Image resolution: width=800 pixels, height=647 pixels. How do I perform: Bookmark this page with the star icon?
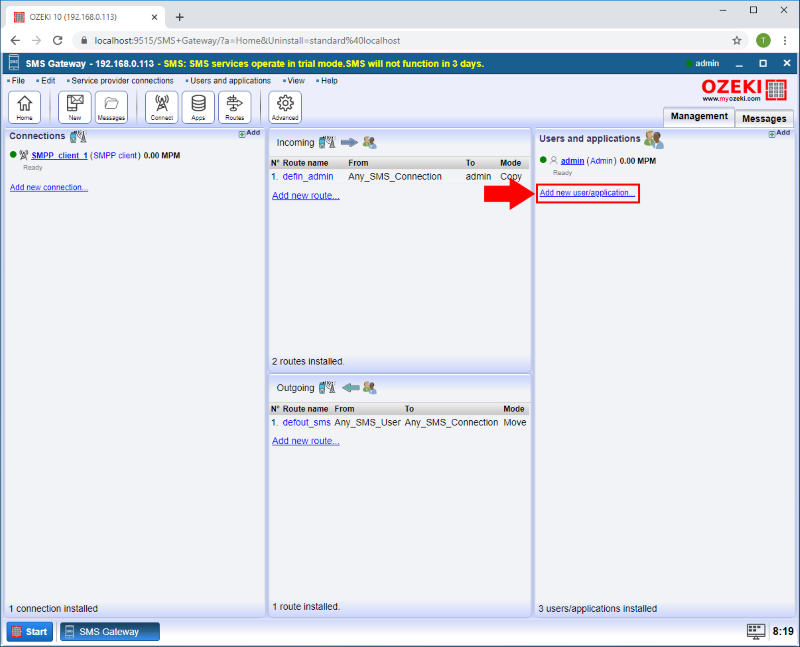pyautogui.click(x=737, y=40)
